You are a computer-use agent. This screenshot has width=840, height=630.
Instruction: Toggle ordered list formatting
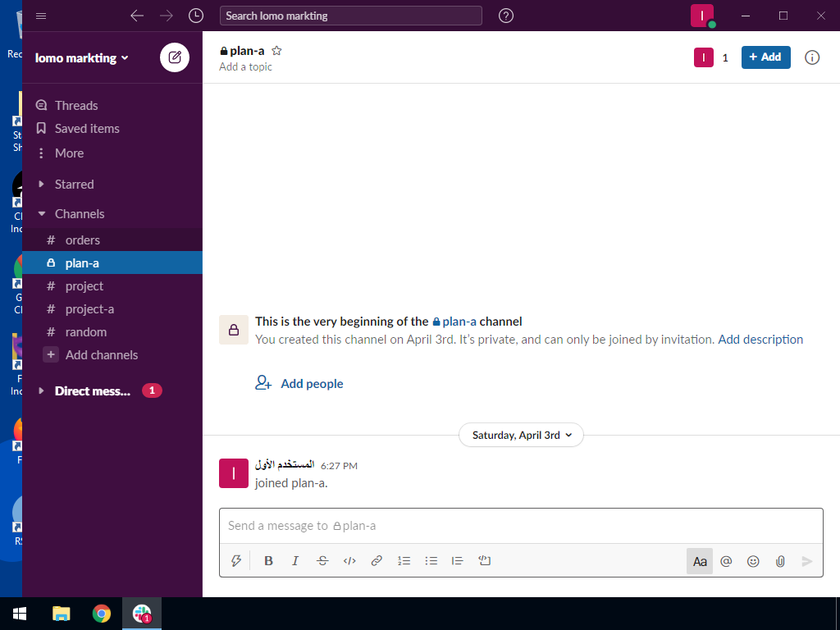tap(404, 561)
